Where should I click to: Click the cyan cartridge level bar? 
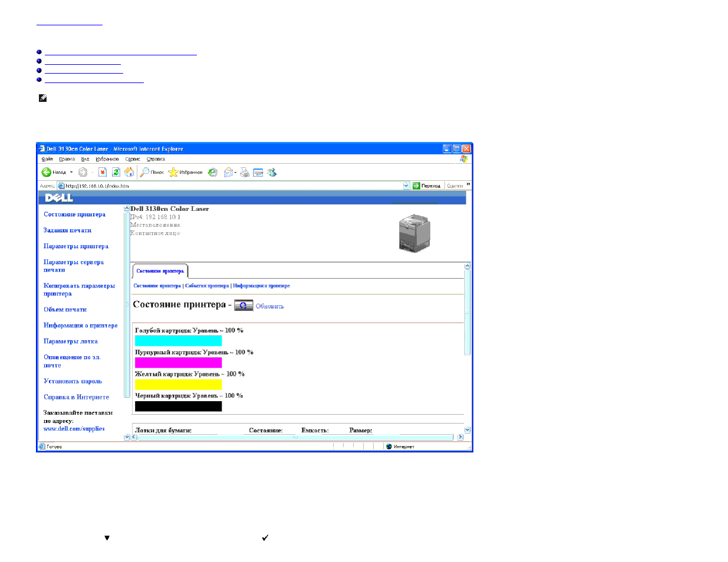179,340
